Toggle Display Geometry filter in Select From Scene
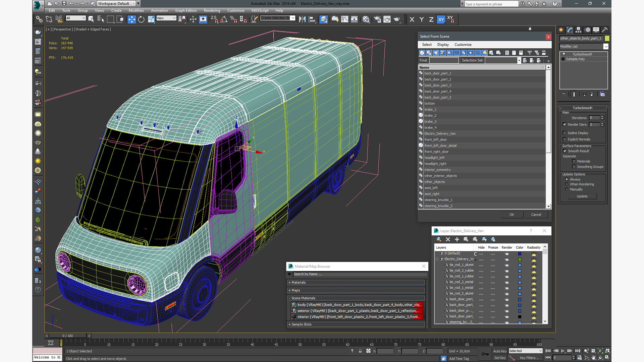Image resolution: width=644 pixels, height=362 pixels. click(422, 53)
